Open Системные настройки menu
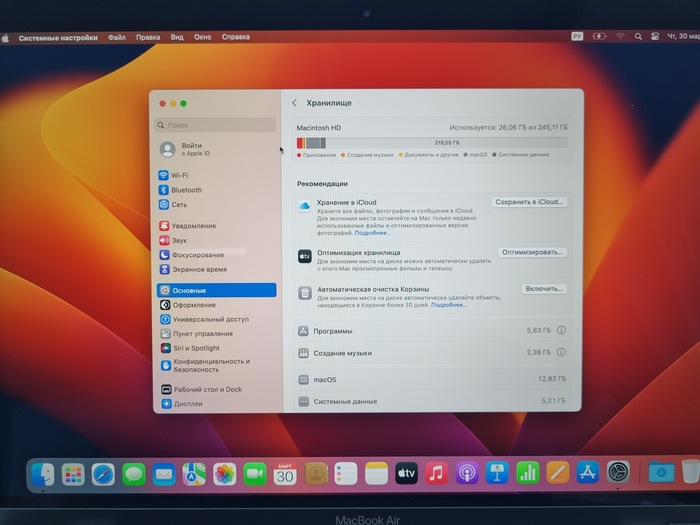The height and width of the screenshot is (525, 700). (58, 38)
